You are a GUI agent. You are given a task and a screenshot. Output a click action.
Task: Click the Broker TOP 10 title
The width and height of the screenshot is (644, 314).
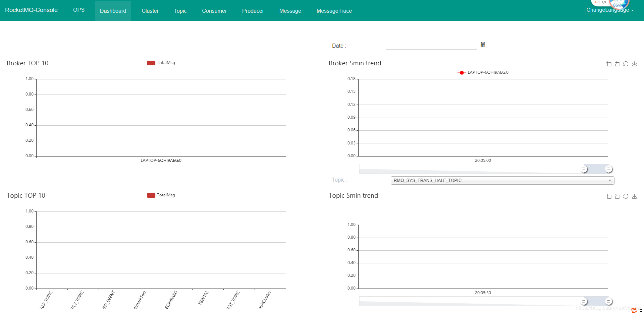[28, 63]
